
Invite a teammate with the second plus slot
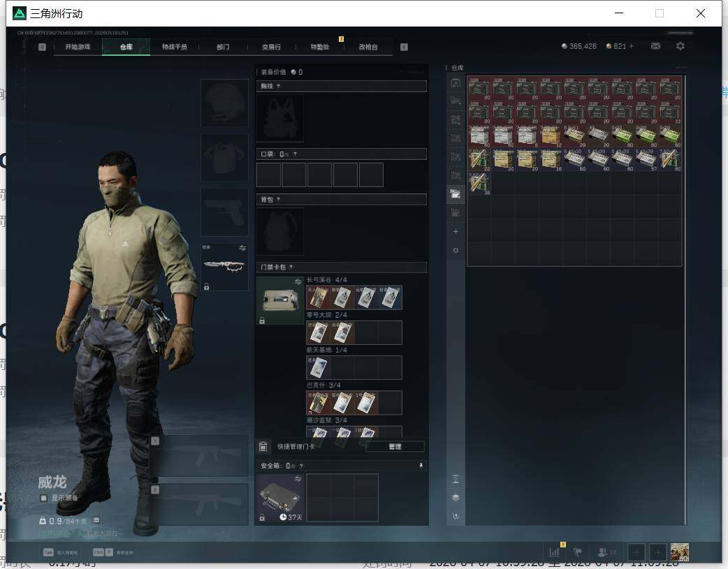tap(658, 552)
